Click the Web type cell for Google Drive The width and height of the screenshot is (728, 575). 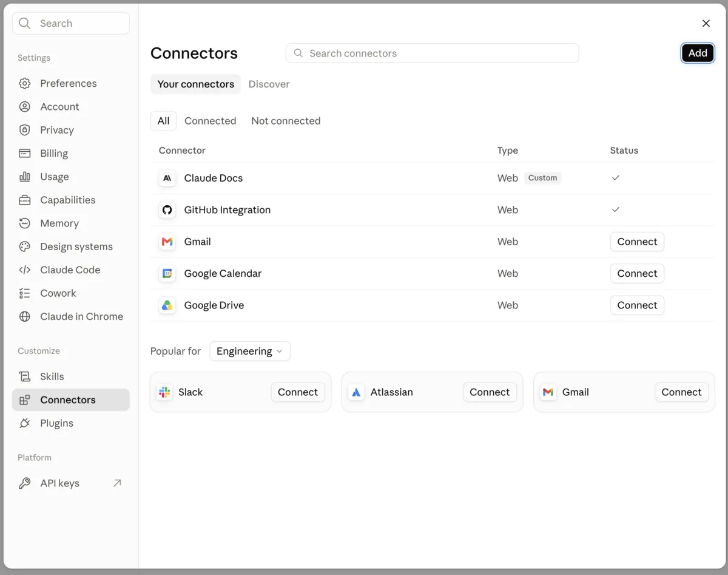[x=508, y=305]
